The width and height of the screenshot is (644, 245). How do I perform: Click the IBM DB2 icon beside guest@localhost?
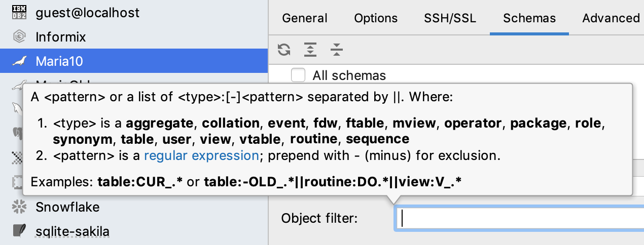(x=19, y=12)
